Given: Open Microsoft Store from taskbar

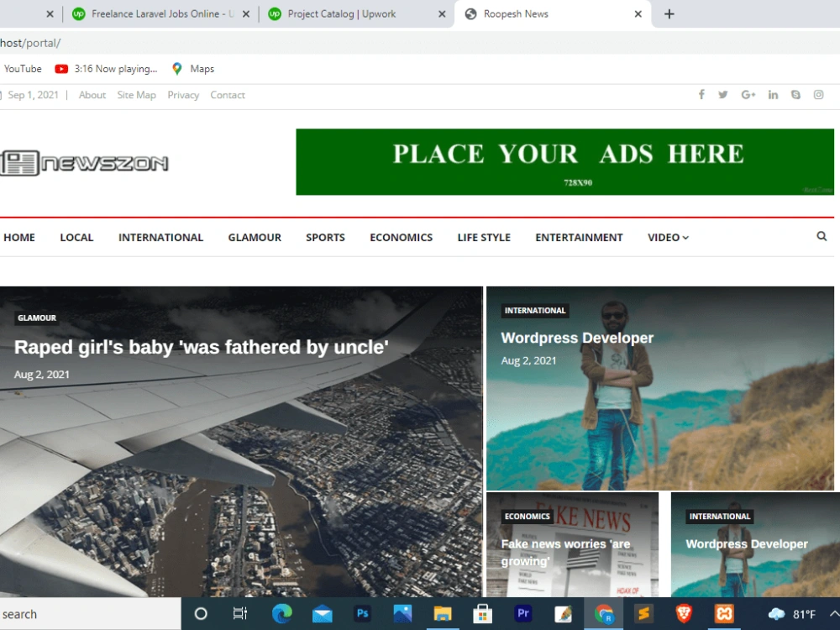Looking at the screenshot, I should tap(483, 614).
